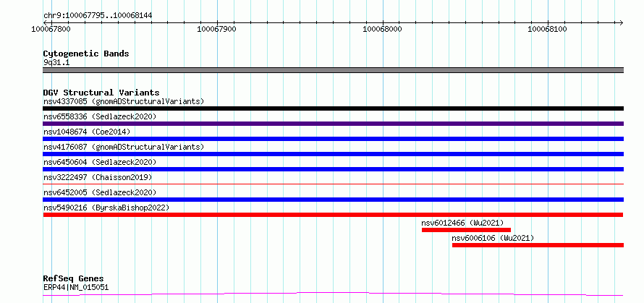Click ruler coordinate 100067800

pyautogui.click(x=51, y=29)
